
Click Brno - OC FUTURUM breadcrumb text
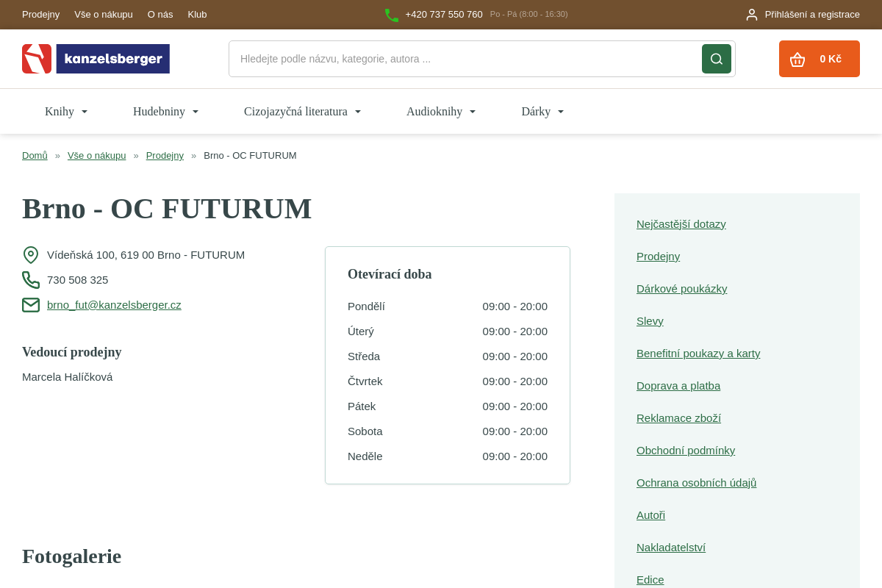(x=250, y=156)
